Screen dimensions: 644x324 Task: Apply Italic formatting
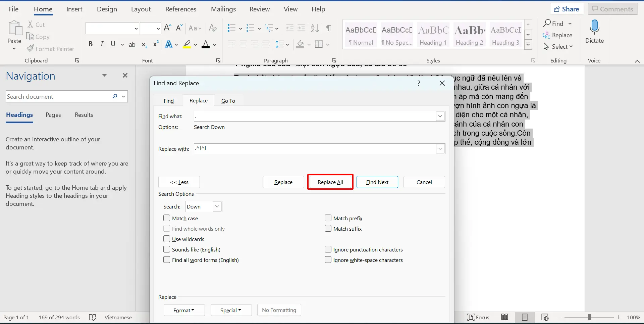[x=102, y=44]
